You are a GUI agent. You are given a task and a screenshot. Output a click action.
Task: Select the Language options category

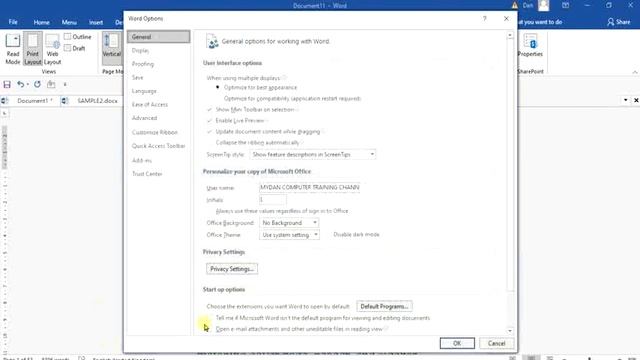coord(158,91)
